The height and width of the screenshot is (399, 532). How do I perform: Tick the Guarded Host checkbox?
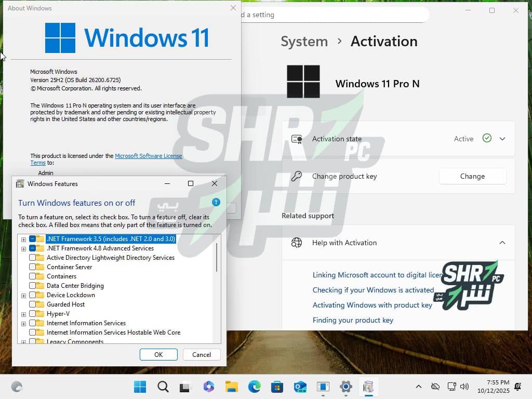33,304
